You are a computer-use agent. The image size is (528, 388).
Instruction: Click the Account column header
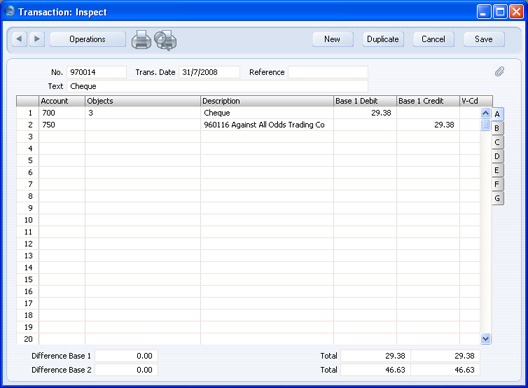pos(62,101)
